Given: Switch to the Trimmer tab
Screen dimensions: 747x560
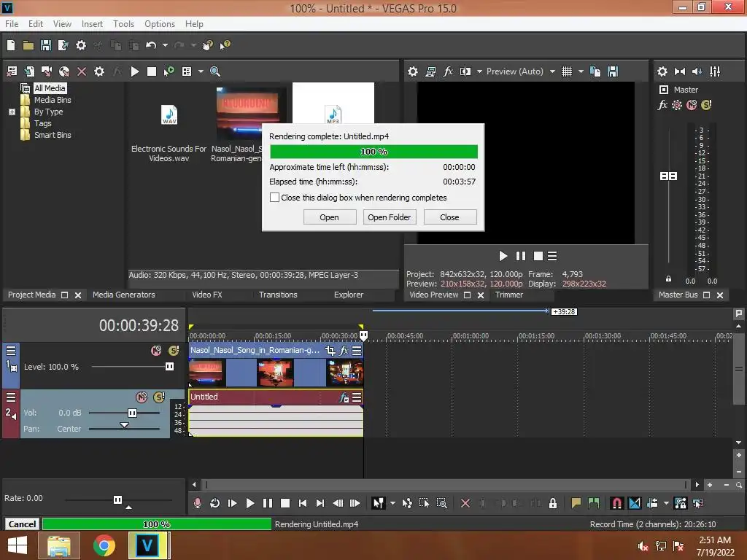Looking at the screenshot, I should click(508, 295).
